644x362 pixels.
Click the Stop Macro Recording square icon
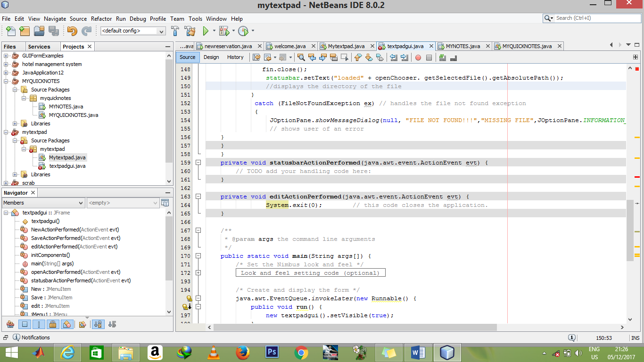coord(429,58)
